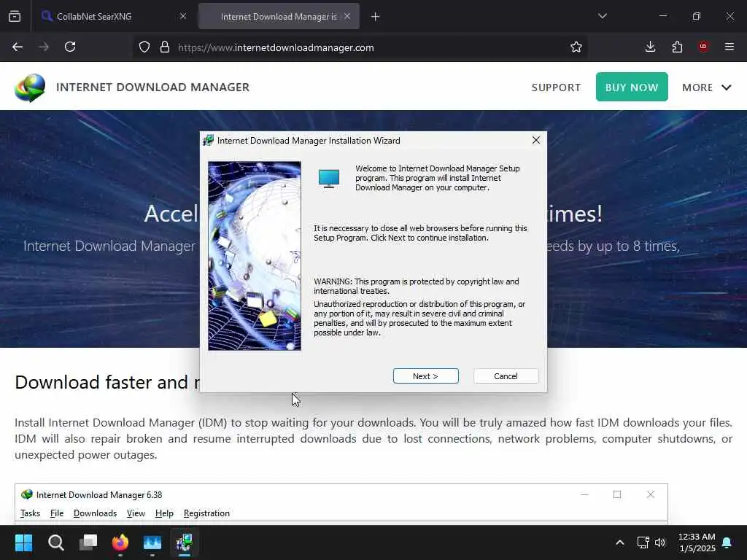Image resolution: width=747 pixels, height=560 pixels.
Task: Click the Internet Download Manager globe logo
Action: point(30,87)
